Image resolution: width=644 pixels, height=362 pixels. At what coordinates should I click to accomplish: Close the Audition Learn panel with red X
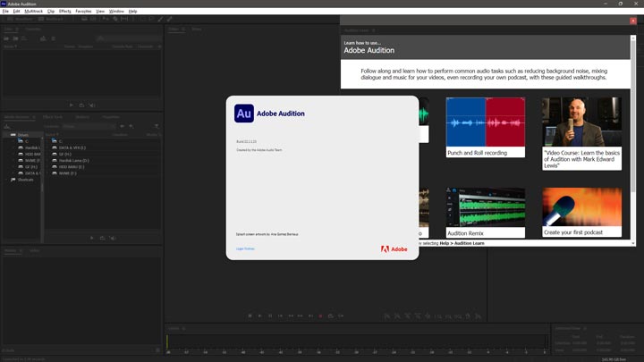pos(633,21)
